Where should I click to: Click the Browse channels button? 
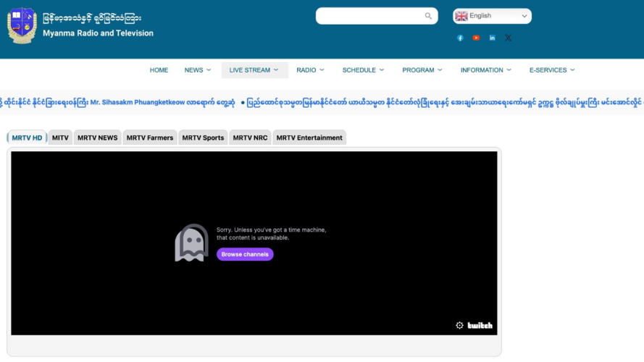click(245, 254)
